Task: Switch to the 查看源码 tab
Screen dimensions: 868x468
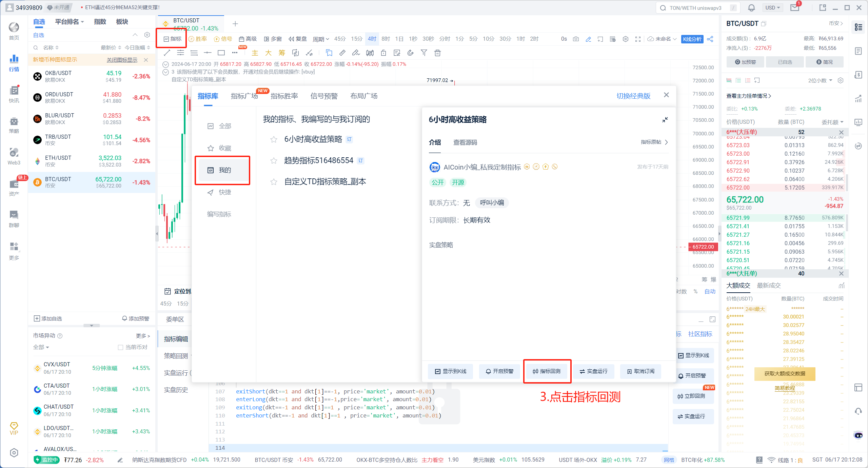Action: coord(465,142)
